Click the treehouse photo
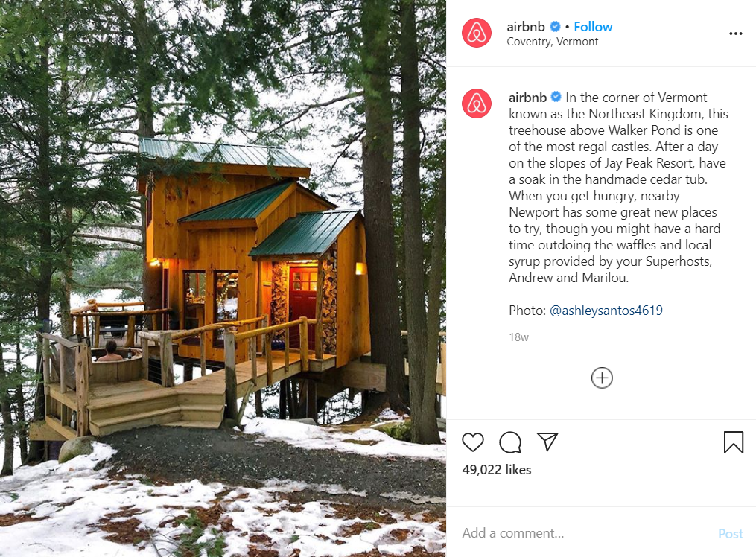The image size is (756, 557). pos(223,278)
